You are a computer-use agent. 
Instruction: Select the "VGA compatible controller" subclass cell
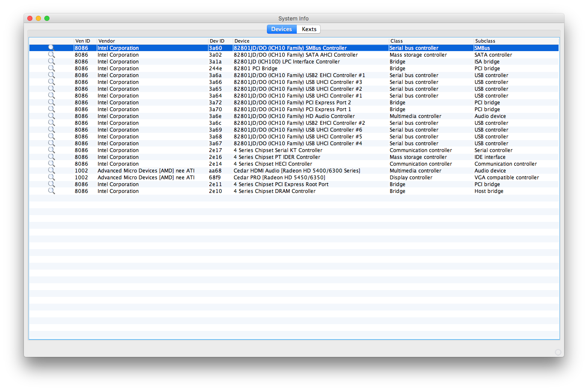click(507, 178)
